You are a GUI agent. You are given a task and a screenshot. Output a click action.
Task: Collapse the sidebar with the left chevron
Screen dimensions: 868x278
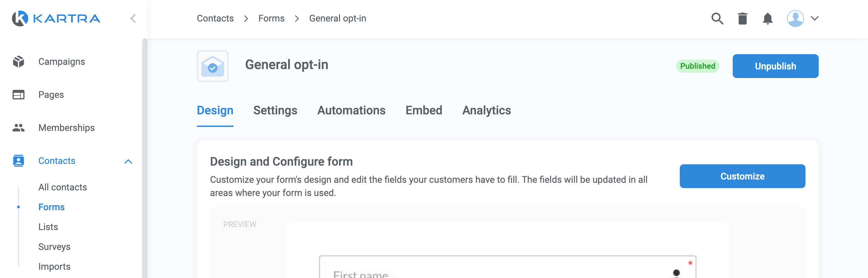tap(133, 19)
